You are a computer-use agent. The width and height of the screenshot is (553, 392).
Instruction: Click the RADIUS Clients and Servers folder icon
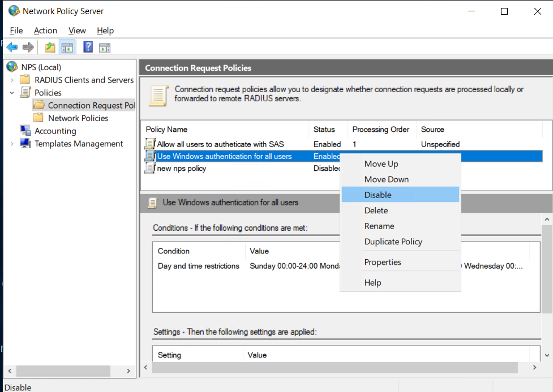pyautogui.click(x=25, y=80)
